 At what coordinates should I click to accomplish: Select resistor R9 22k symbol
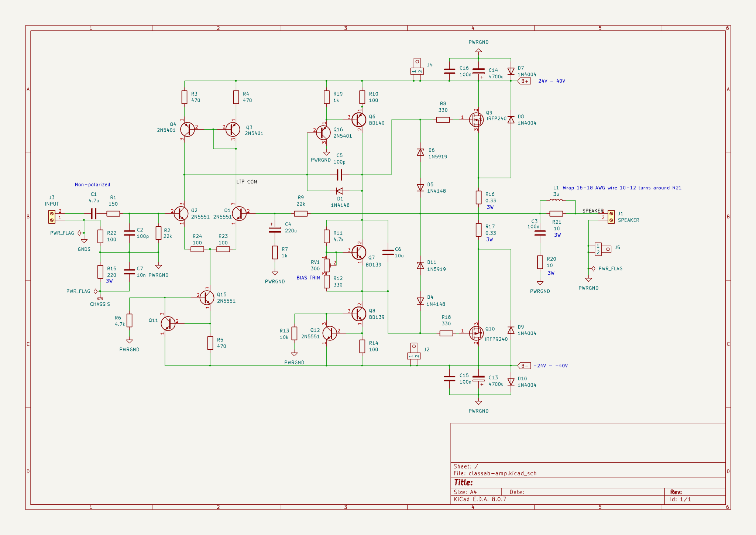click(x=301, y=213)
